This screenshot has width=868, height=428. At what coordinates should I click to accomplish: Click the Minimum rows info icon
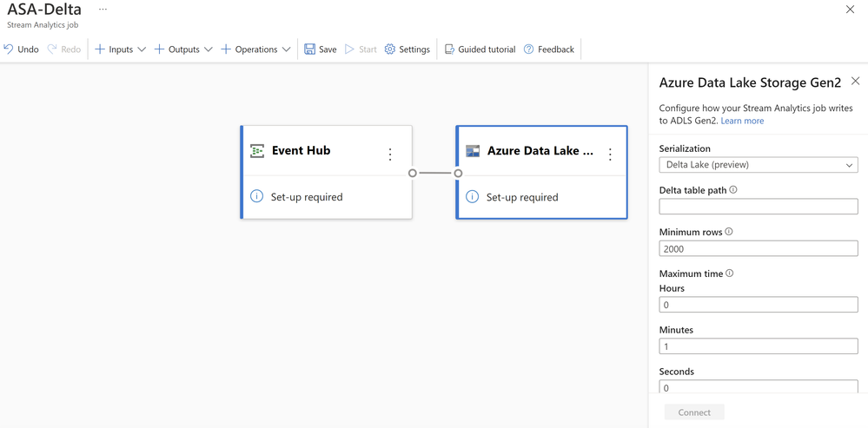(x=729, y=232)
